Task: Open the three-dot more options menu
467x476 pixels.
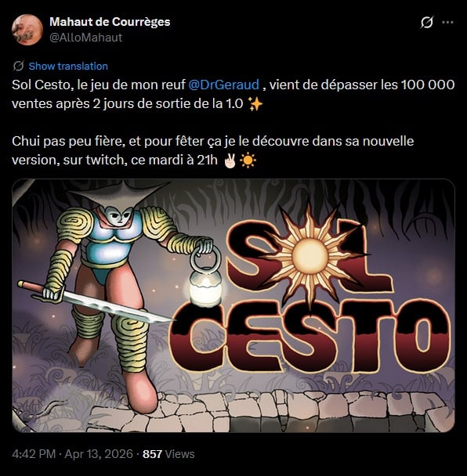Action: pos(447,22)
